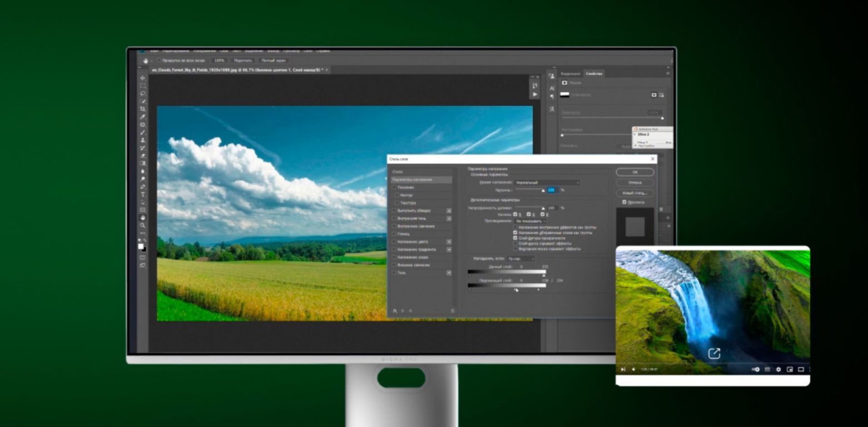Open the Нормальный blend mode dropdown
This screenshot has height=427, width=868.
click(546, 182)
